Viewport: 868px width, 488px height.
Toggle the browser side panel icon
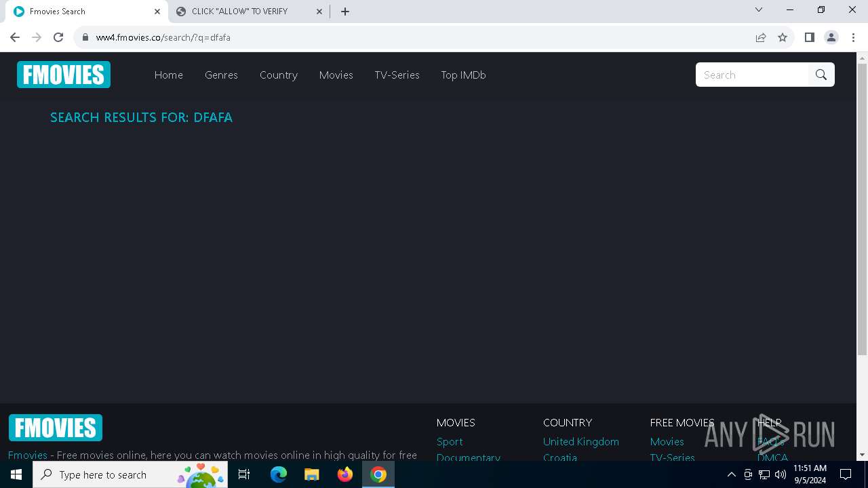click(x=809, y=37)
